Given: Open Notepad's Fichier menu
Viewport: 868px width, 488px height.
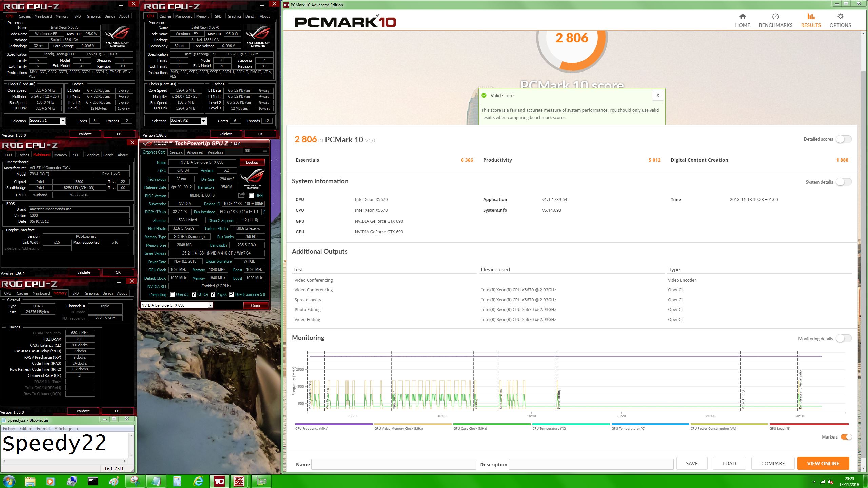Looking at the screenshot, I should pyautogui.click(x=9, y=429).
